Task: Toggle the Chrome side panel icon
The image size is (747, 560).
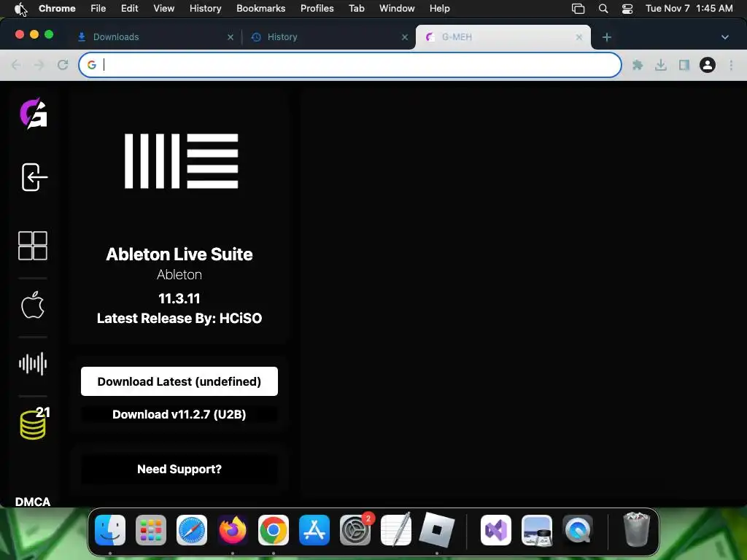Action: tap(684, 65)
